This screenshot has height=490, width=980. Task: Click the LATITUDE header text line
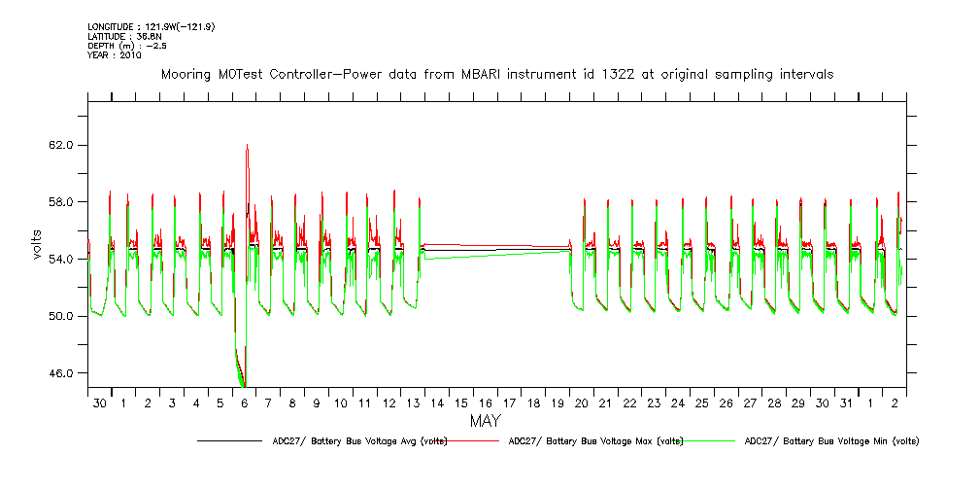(x=125, y=36)
